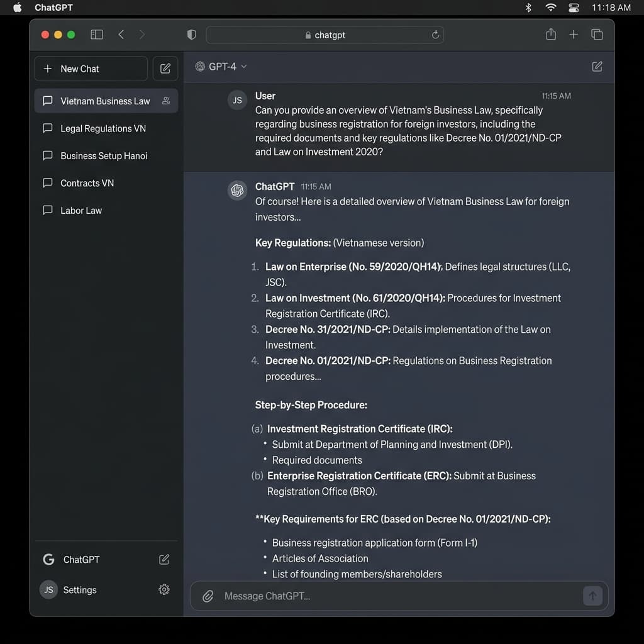Open the Contracts VN chat
Viewport: 644px width, 644px height.
(106, 183)
